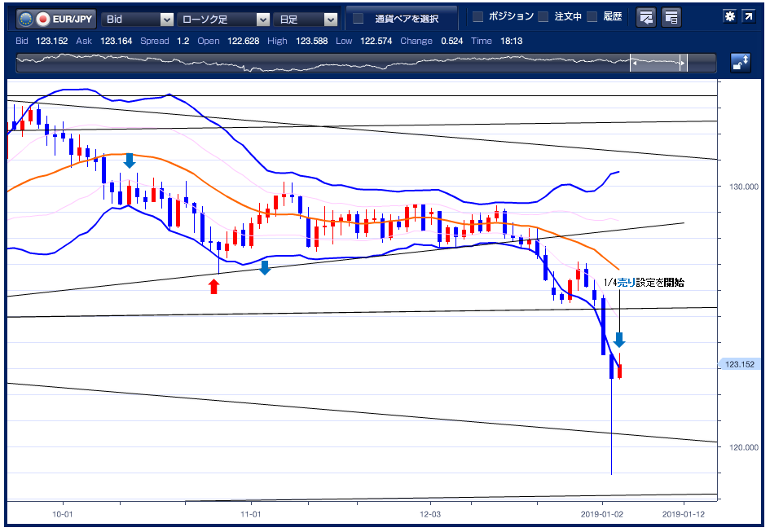Click left handle of overview range slider
Viewport: 770px width, 532px height.
634,64
